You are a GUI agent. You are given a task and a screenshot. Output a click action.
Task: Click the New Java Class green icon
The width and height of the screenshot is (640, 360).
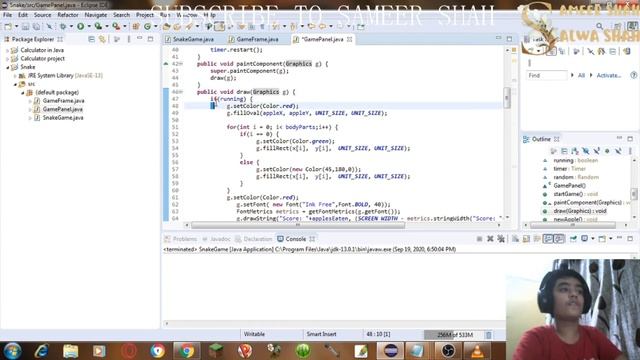point(147,27)
